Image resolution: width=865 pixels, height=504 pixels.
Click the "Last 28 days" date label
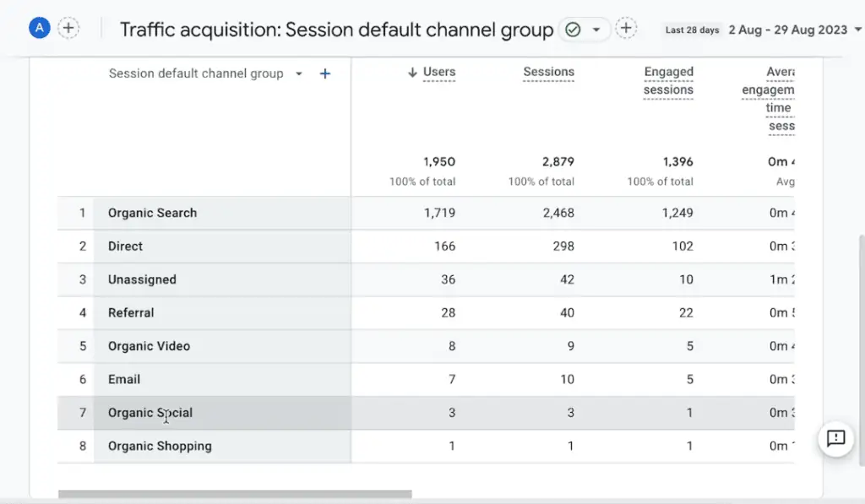[x=691, y=29]
